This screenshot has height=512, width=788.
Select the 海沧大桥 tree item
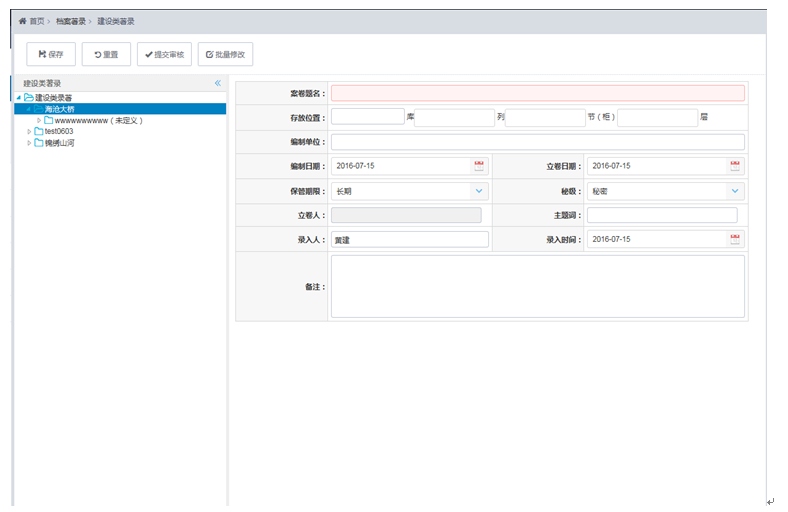point(120,109)
